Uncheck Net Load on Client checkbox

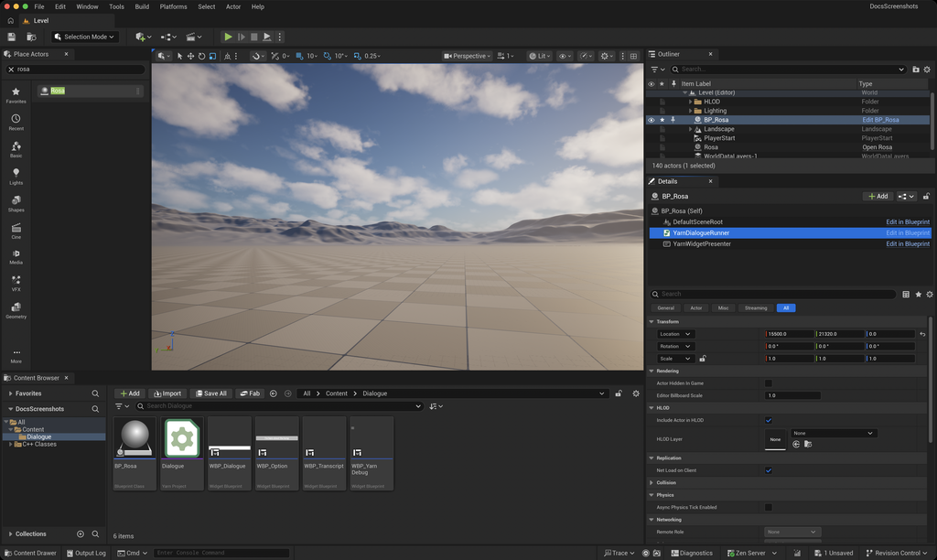pyautogui.click(x=769, y=470)
